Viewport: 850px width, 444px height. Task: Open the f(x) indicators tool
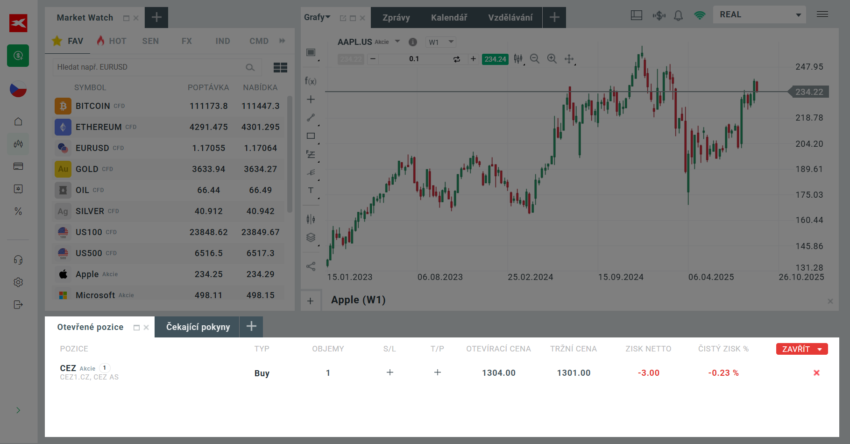coord(311,81)
